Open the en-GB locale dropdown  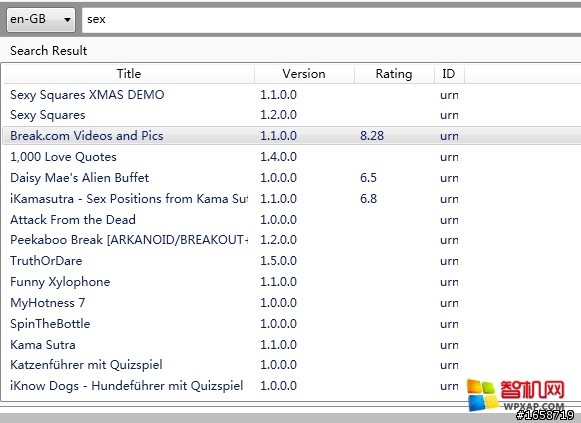[x=41, y=19]
